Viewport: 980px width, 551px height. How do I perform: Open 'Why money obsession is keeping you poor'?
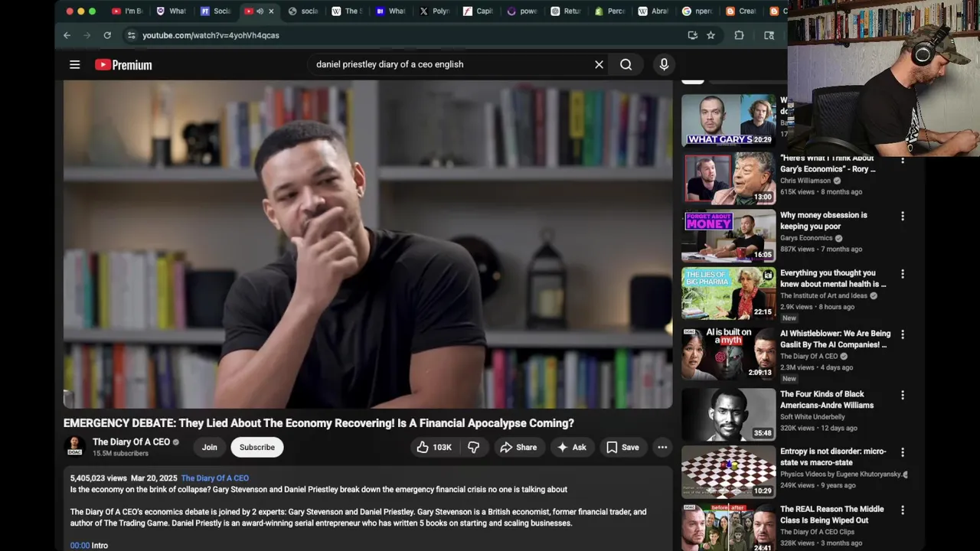click(x=824, y=220)
